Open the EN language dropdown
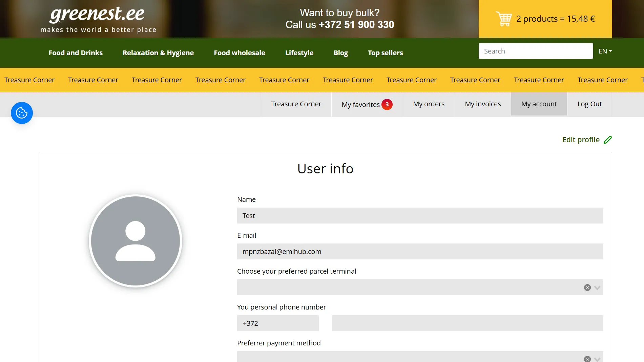 (605, 51)
